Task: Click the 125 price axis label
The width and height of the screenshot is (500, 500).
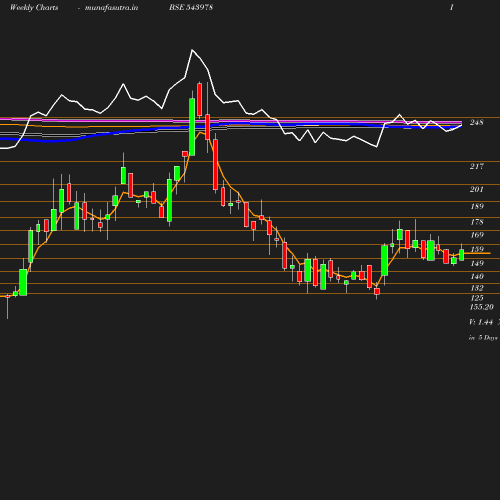Action: pos(477,298)
